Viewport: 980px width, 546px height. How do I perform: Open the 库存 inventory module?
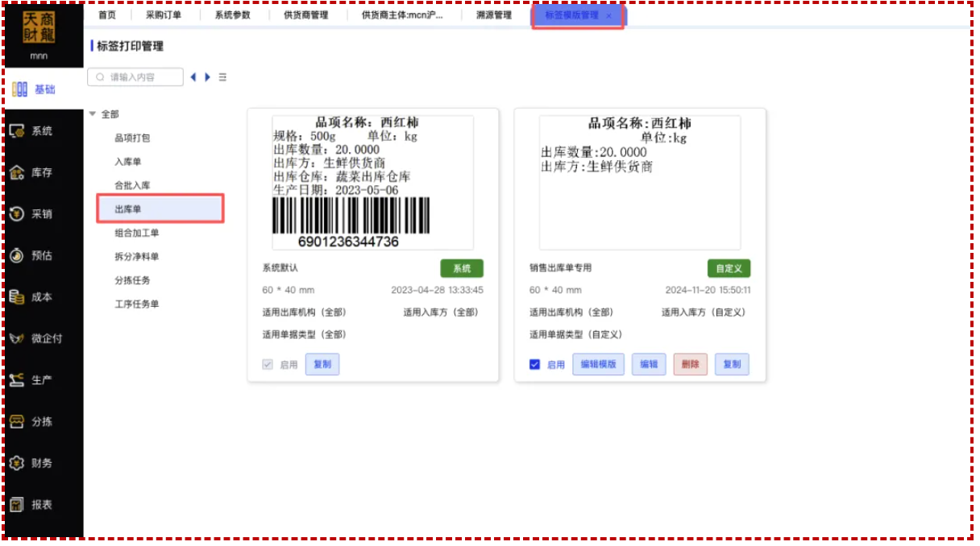(x=32, y=173)
